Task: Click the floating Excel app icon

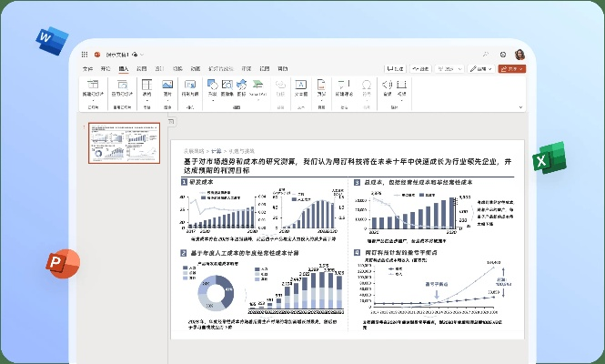Action: 550,158
